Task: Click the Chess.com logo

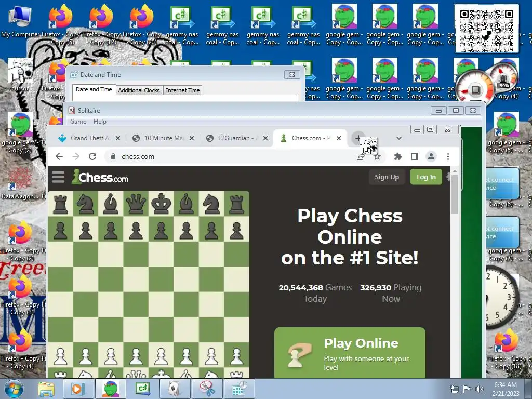Action: [x=100, y=177]
